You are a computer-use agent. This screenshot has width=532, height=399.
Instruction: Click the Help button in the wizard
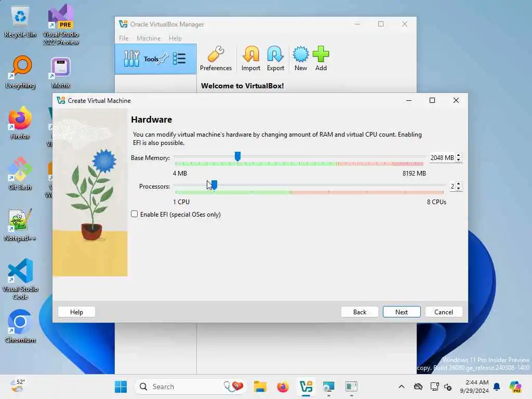[76, 312]
